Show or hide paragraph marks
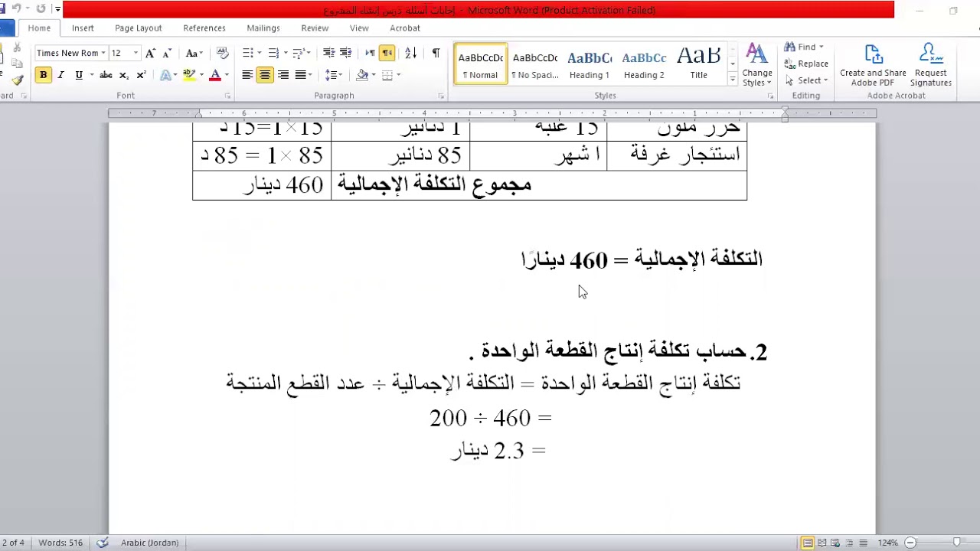The image size is (980, 551). click(x=436, y=53)
